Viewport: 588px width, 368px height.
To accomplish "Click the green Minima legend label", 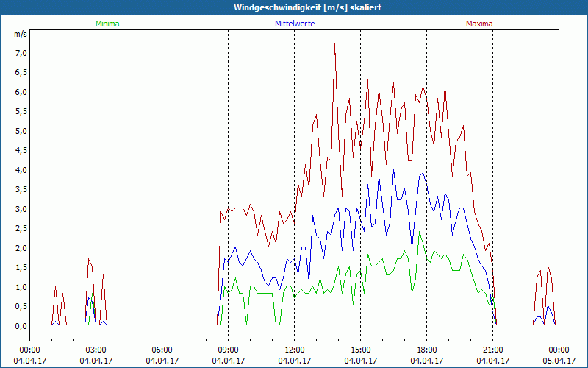I will click(107, 24).
